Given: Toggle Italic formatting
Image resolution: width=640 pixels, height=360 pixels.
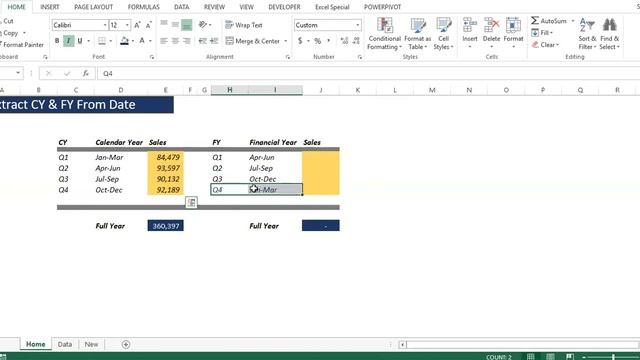Looking at the screenshot, I should [x=68, y=41].
